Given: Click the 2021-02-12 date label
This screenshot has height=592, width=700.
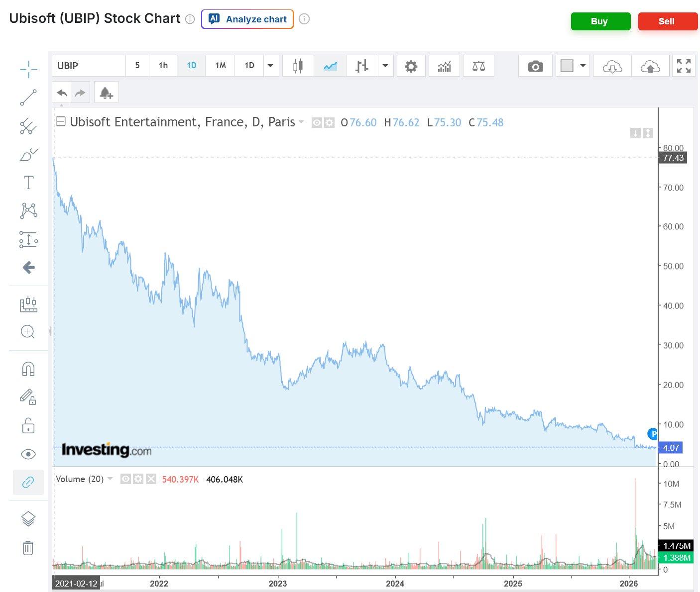Looking at the screenshot, I should [76, 584].
